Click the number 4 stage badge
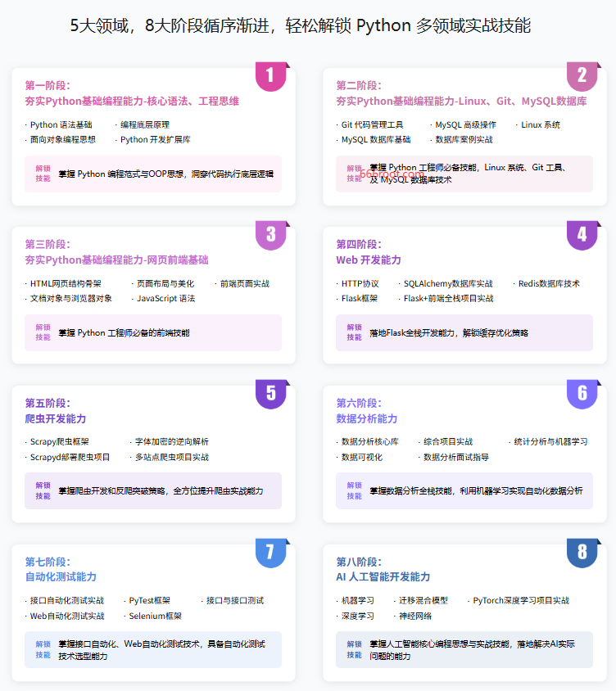Screen dimensions: 616x691 tap(582, 235)
